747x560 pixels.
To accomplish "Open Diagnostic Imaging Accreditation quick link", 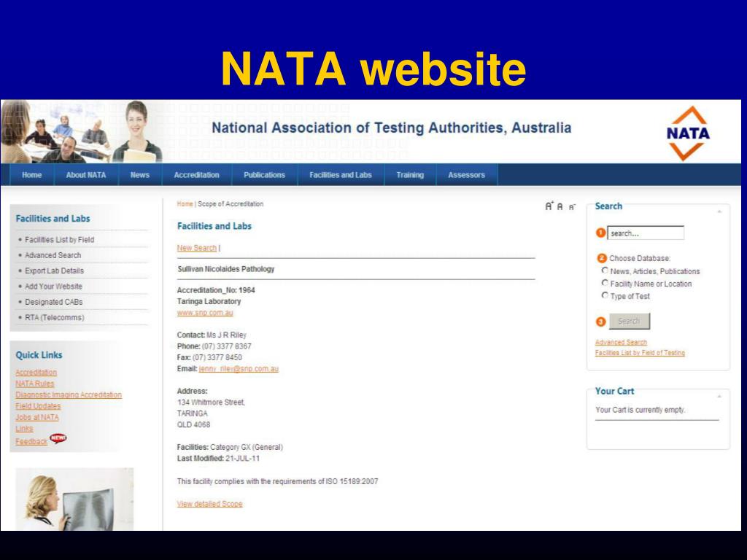I will coord(69,394).
